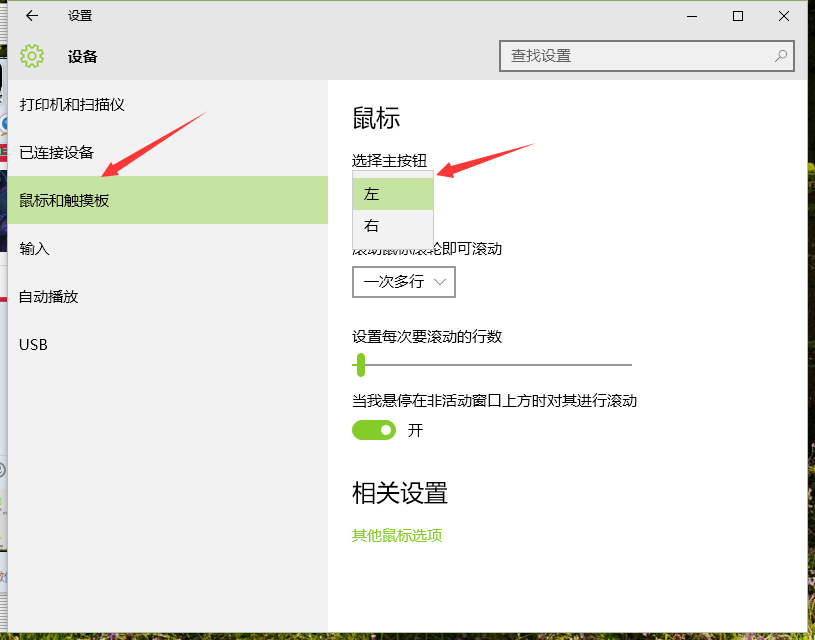Click the scroll lines slider handle
This screenshot has height=640, width=815.
click(361, 366)
